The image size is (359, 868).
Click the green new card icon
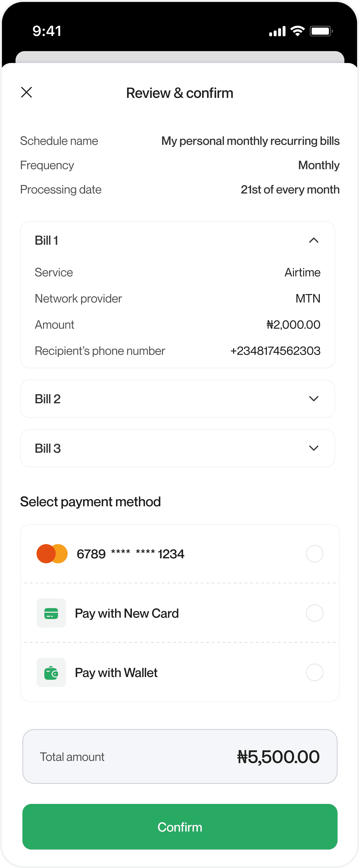51,613
